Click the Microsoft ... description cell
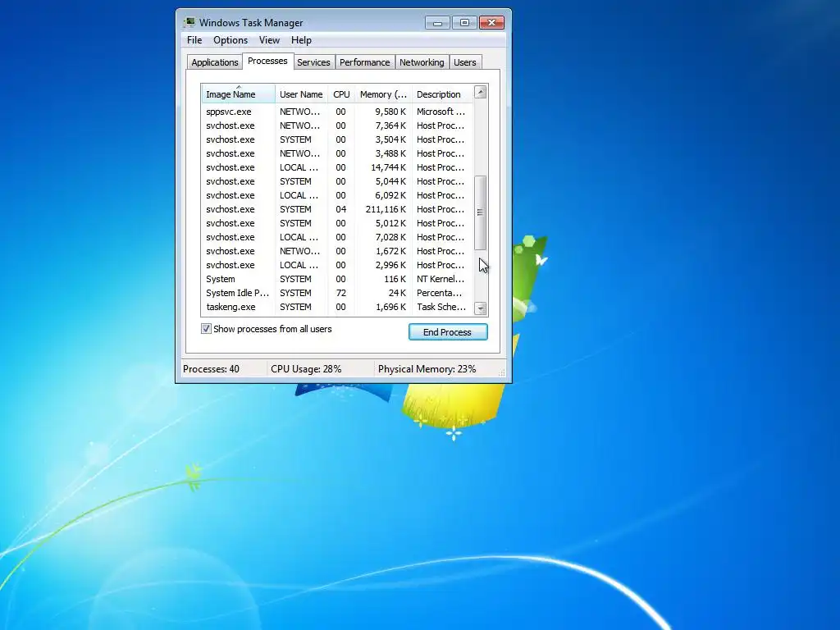Viewport: 840px width, 630px height. [x=441, y=112]
